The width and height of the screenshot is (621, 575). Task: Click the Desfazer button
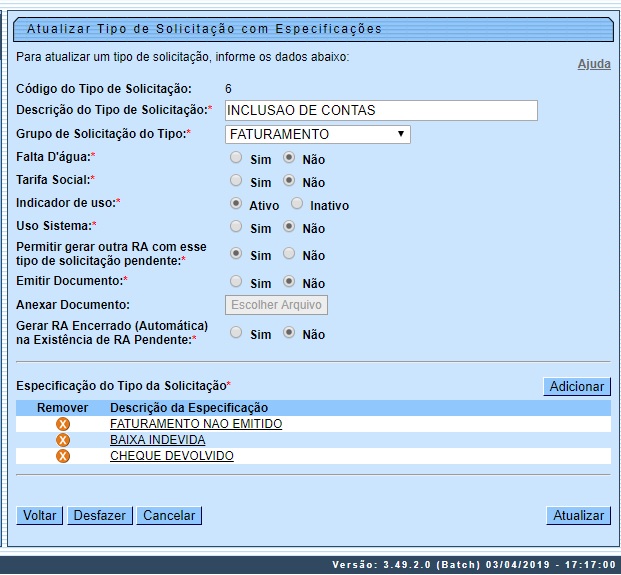99,515
